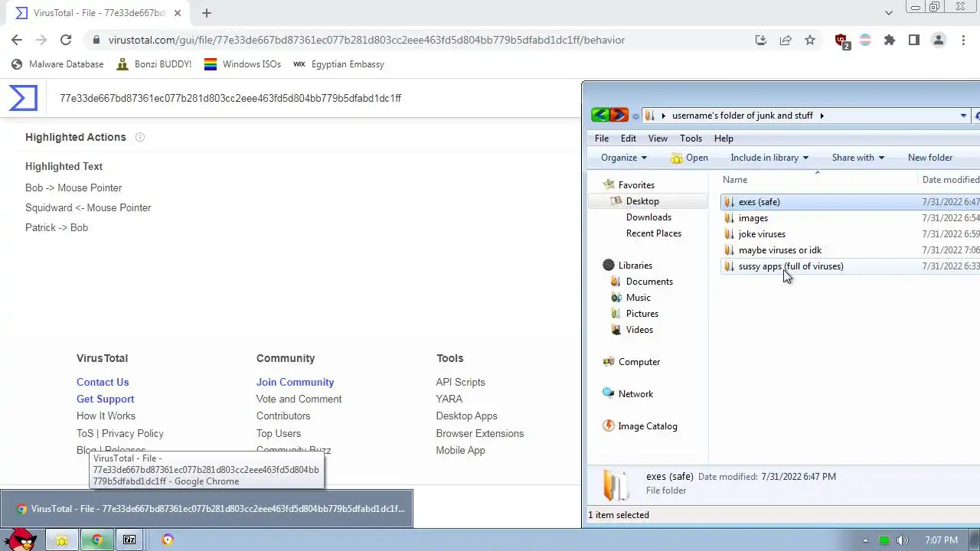Image resolution: width=980 pixels, height=551 pixels.
Task: Select the images folder
Action: pos(753,218)
